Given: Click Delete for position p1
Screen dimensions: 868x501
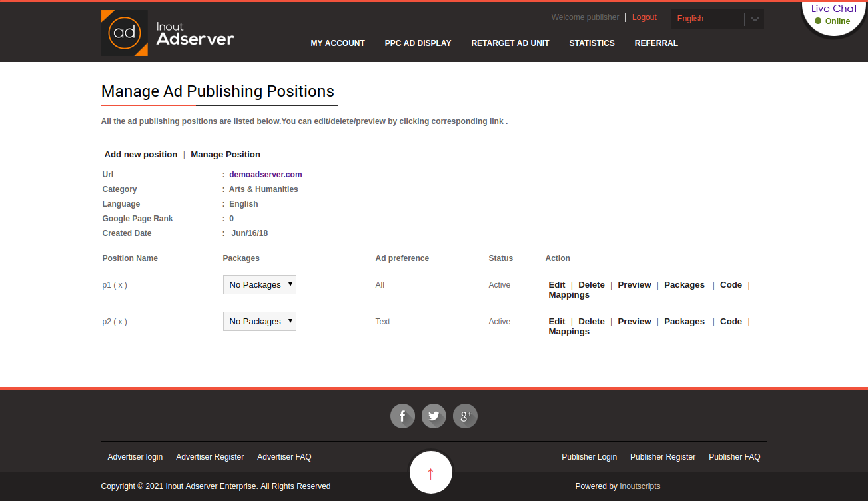Looking at the screenshot, I should pos(592,285).
